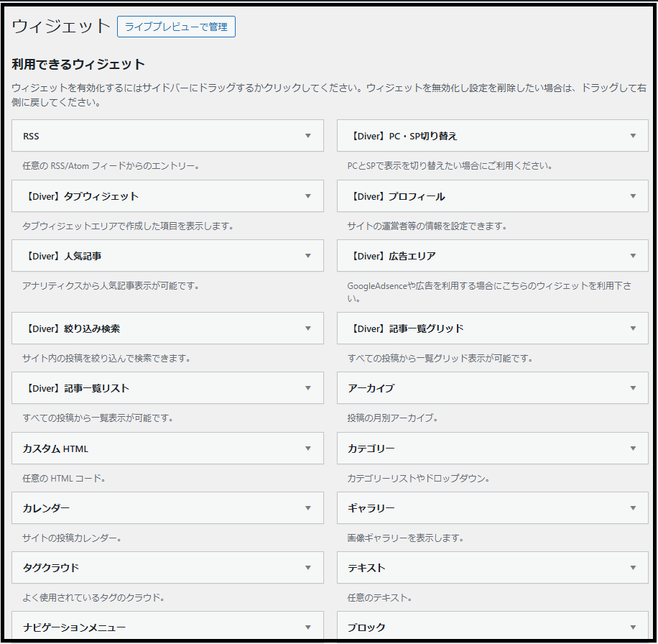Expand 【Diver】プロフィール widget arrow
The width and height of the screenshot is (658, 644).
point(633,196)
